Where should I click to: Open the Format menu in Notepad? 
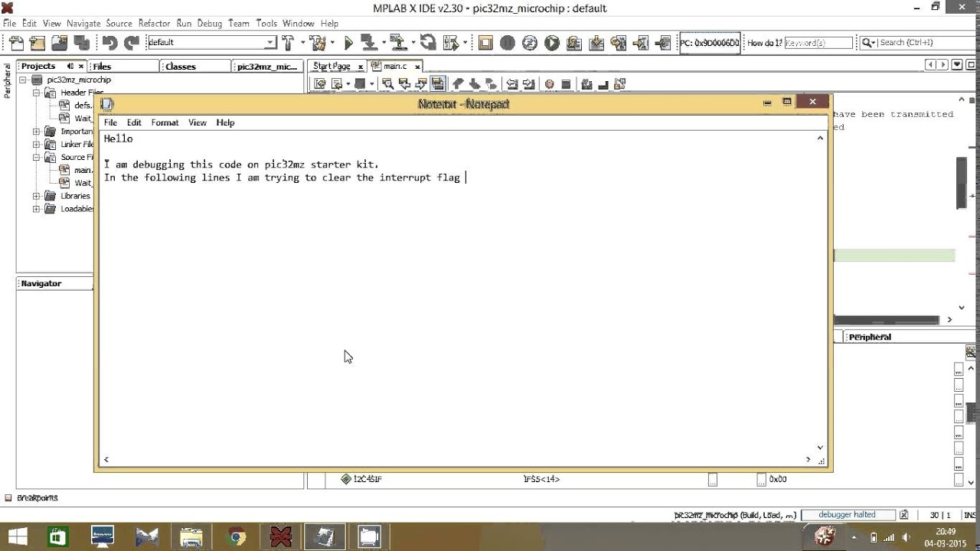(x=165, y=122)
